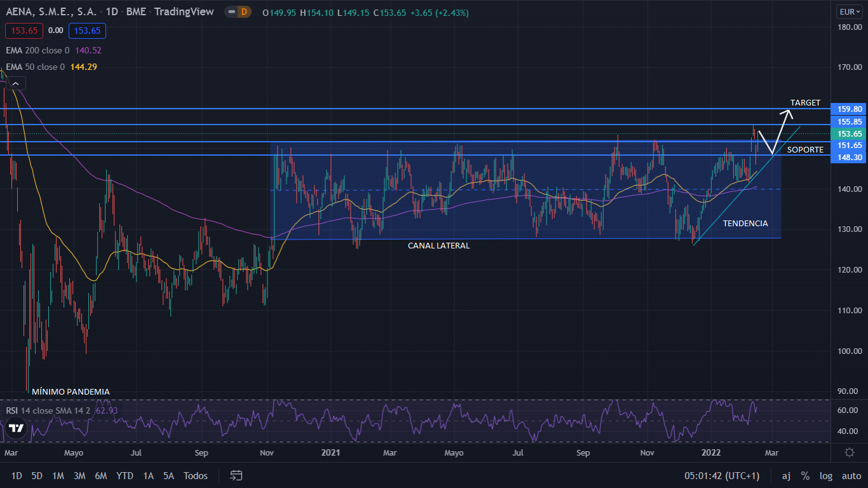This screenshot has height=488, width=868.
Task: Show all data with Todos range
Action: click(195, 475)
